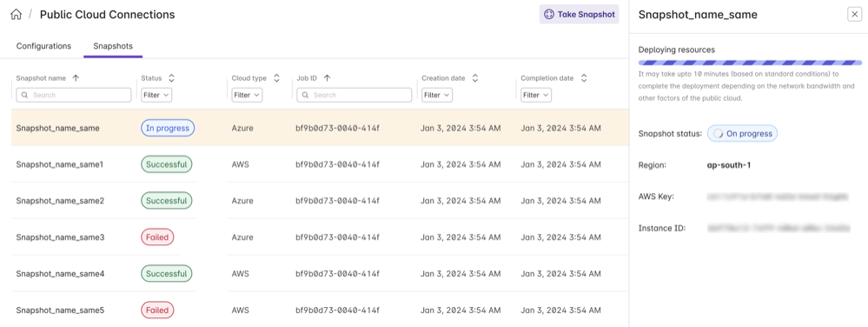
Task: Click AWS cloud type of Snapshot_name_same1
Action: coord(241,164)
